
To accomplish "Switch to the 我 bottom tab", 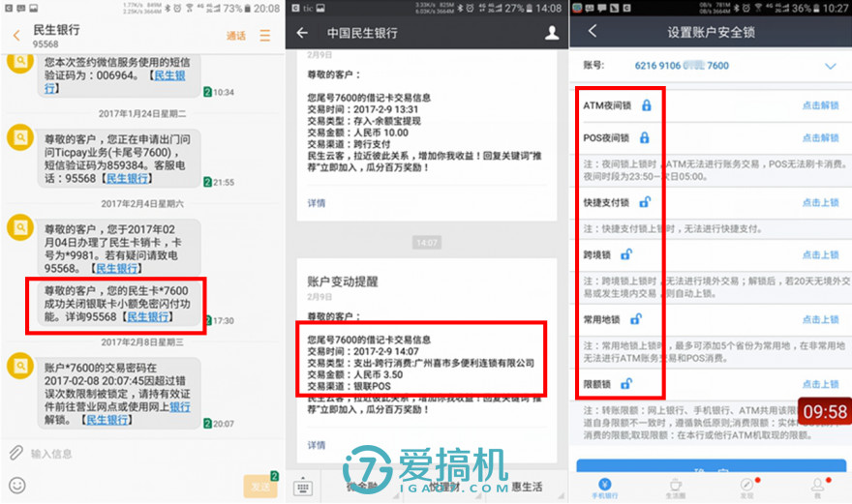I will (818, 488).
